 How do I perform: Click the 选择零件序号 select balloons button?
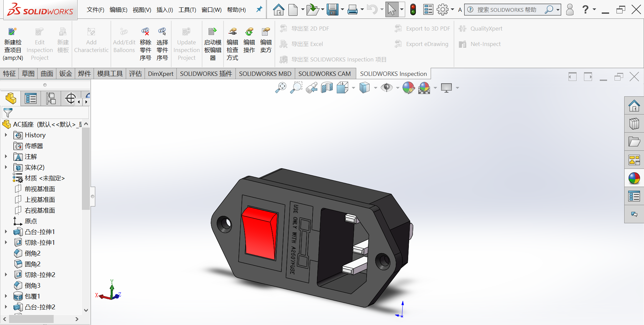162,44
